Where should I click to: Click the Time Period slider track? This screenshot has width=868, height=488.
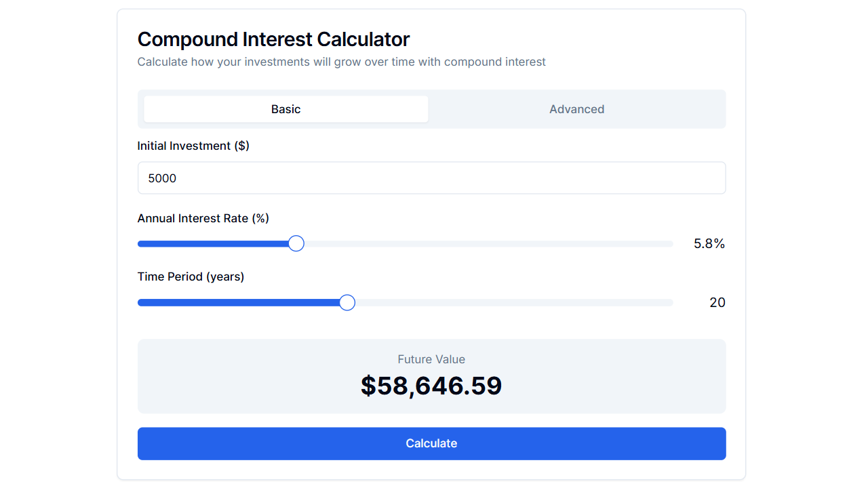509,302
